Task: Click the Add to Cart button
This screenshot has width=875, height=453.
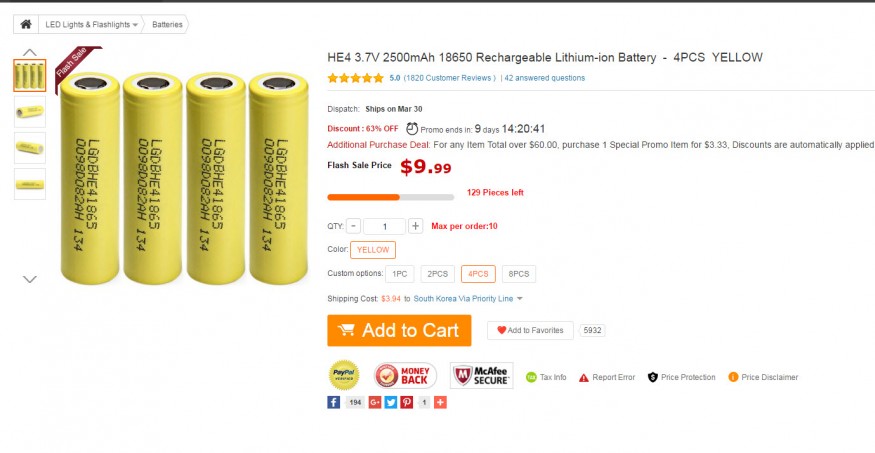Action: click(x=399, y=330)
